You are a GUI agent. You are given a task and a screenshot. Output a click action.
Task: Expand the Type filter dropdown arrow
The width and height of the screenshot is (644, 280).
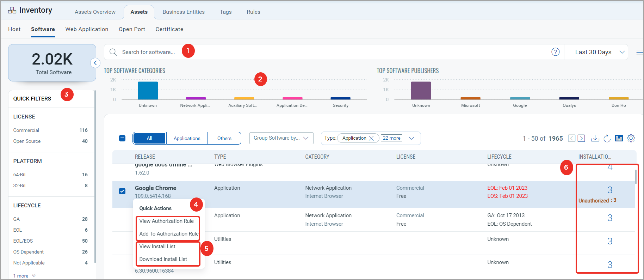point(411,138)
